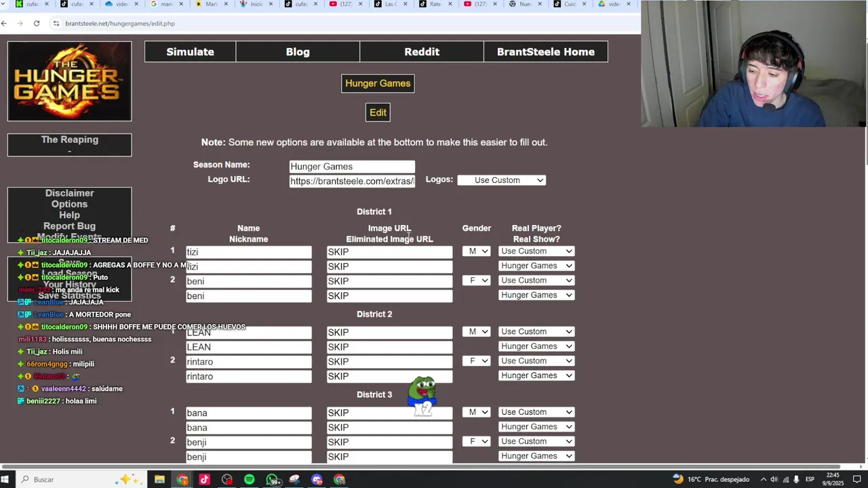Open WhatsApp from the taskbar
Screen dimensions: 868x488
tap(272, 479)
